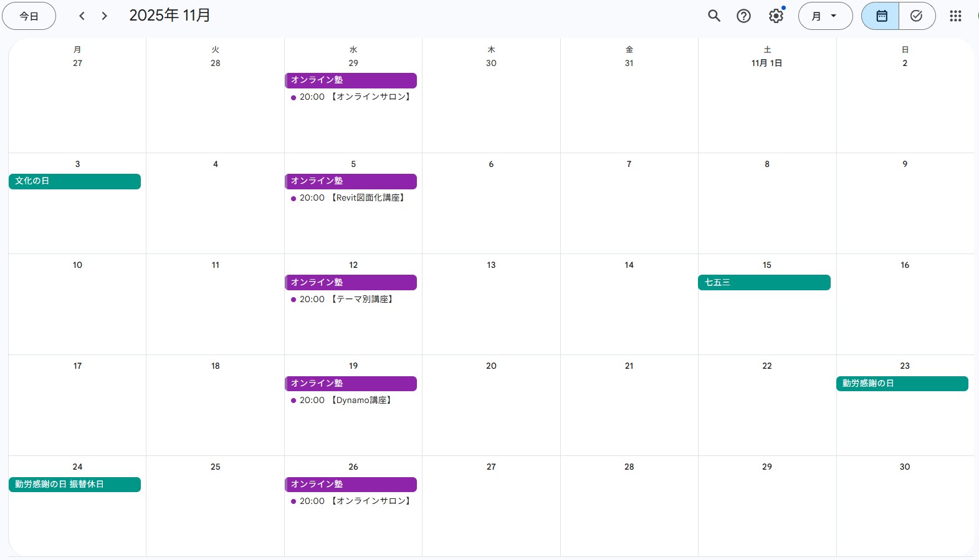The image size is (979, 560).
Task: Click the search magnifier icon
Action: point(714,16)
